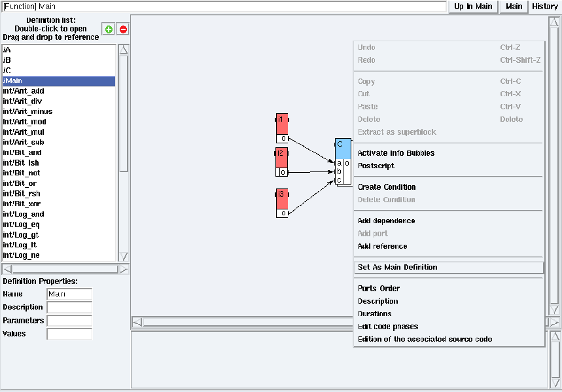Select int/Bit_not in the list

pos(59,173)
